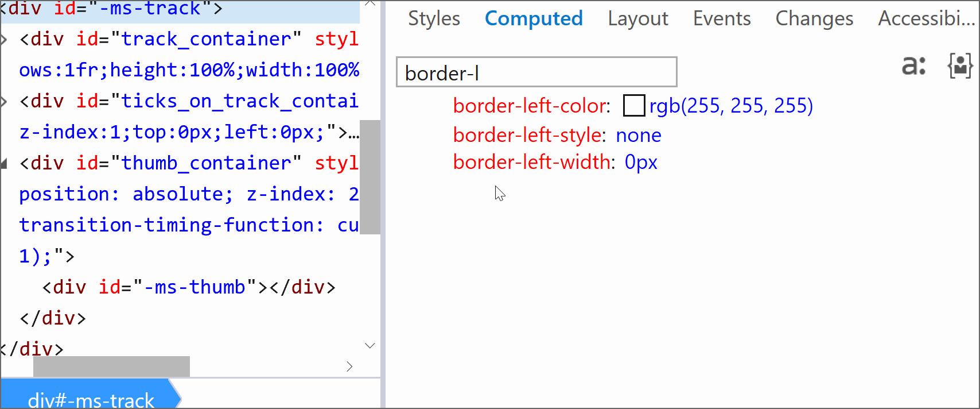This screenshot has width=980, height=409.
Task: Collapse the thumb_container div node
Action: click(x=5, y=164)
